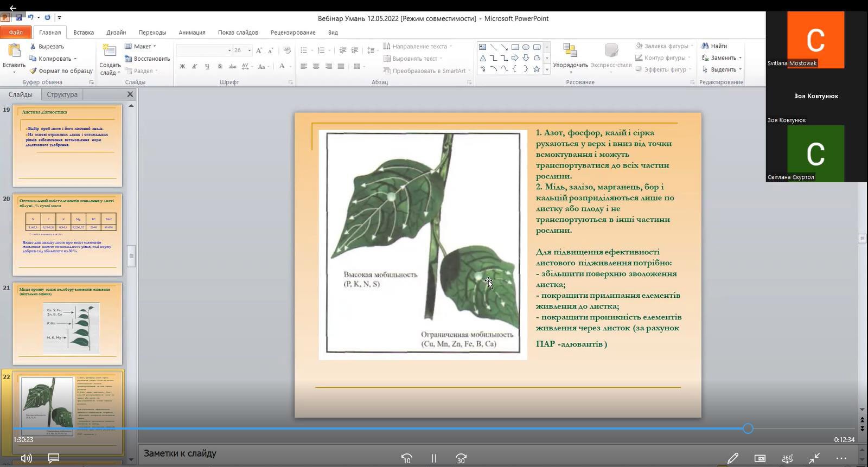The width and height of the screenshot is (868, 467).
Task: Open the Вид ribbon tab
Action: [x=333, y=33]
